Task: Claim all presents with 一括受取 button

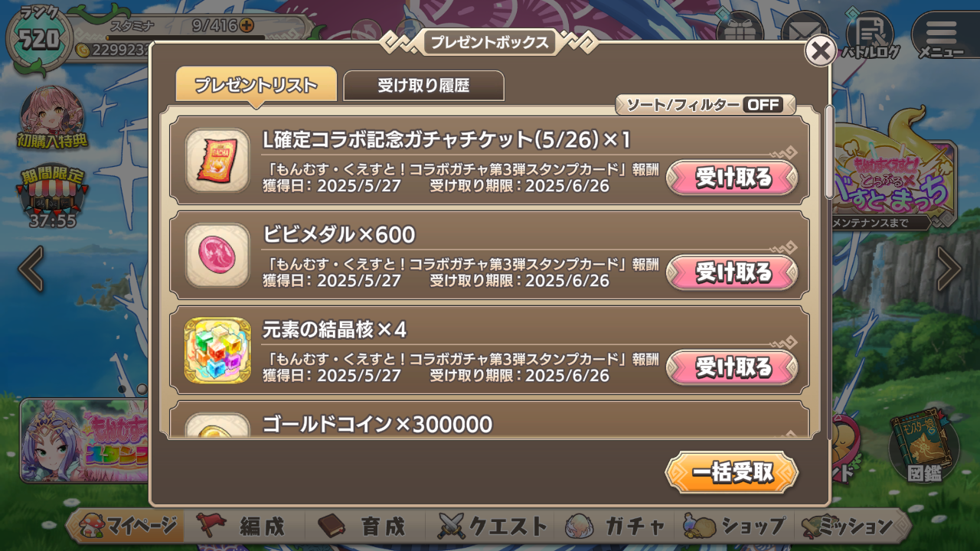Action: (x=732, y=472)
